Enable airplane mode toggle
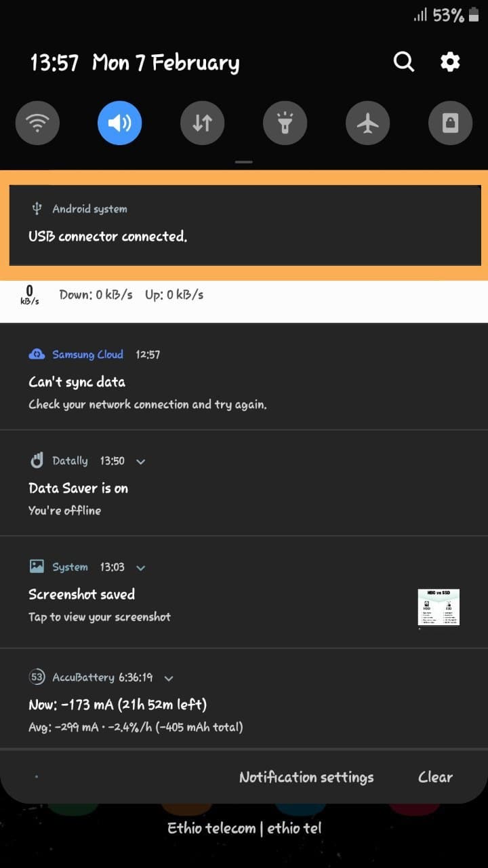488x868 pixels. [368, 123]
